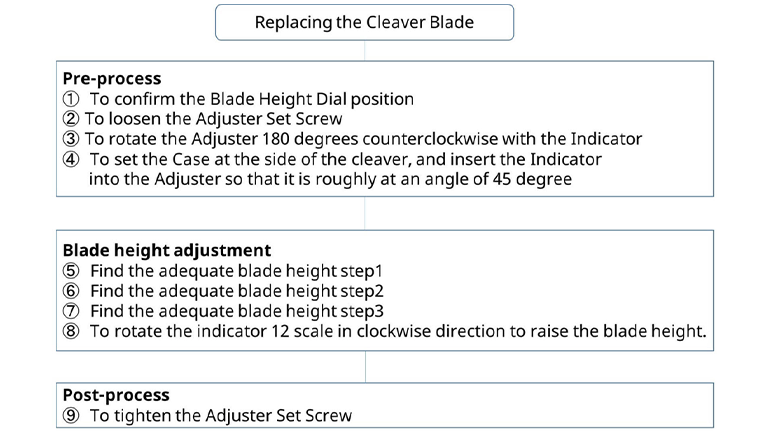The image size is (768, 432).
Task: Click "To confirm the Blade Height Dial position"
Action: pos(251,99)
